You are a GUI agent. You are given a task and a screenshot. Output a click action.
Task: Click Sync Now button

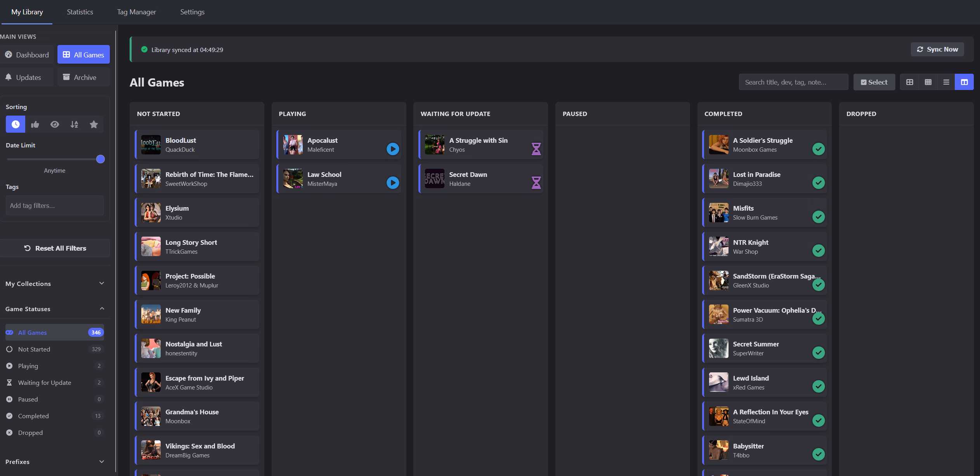[x=937, y=49]
